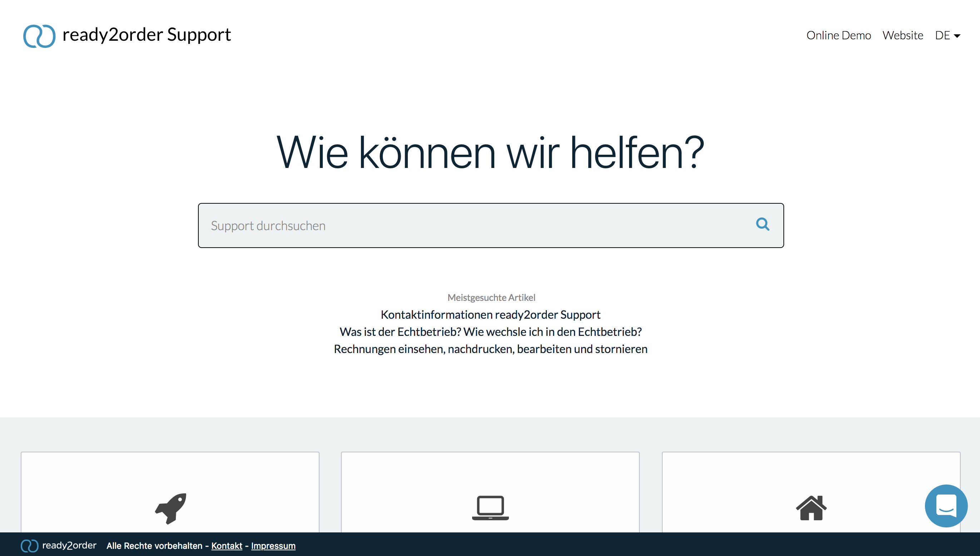Click the 'ready2order Support' header title
Viewport: 980px width, 556px height.
pos(147,34)
